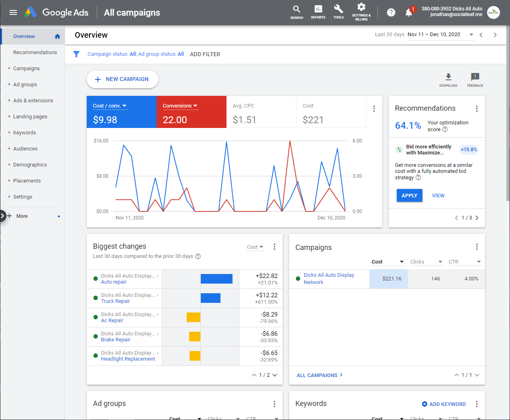
Task: Open Truck Repair ad group link
Action: tap(115, 301)
